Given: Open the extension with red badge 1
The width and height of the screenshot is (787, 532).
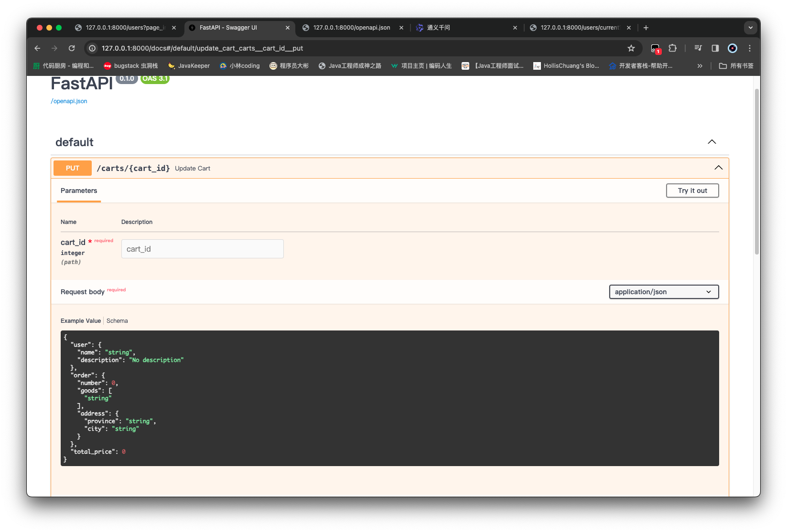Looking at the screenshot, I should tap(656, 48).
